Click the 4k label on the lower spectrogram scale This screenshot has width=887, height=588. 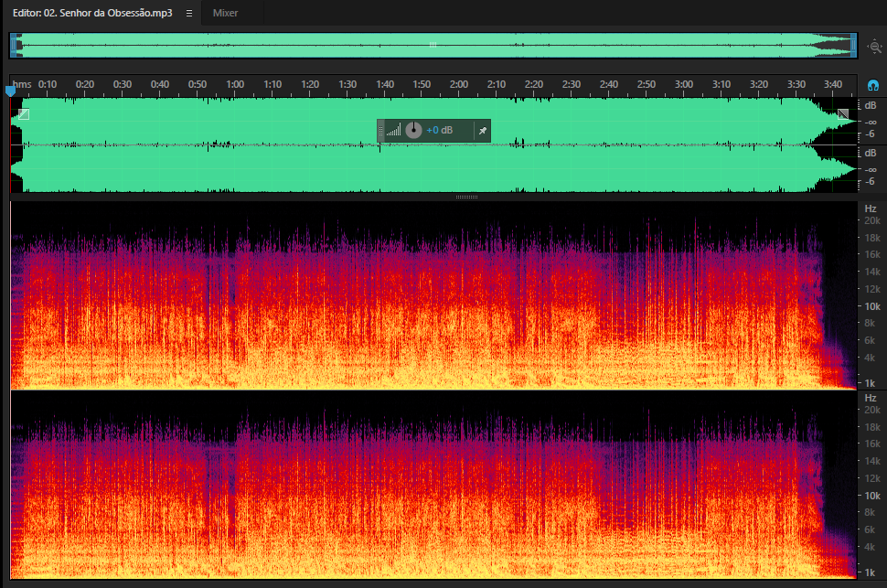pos(870,547)
